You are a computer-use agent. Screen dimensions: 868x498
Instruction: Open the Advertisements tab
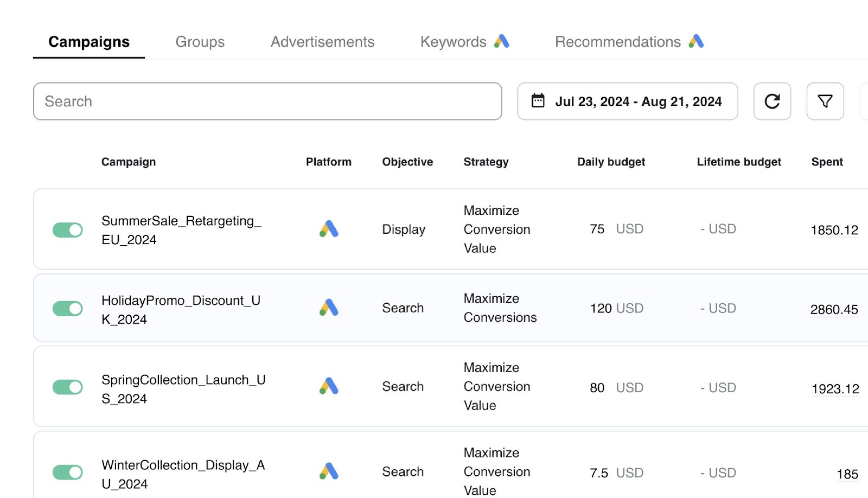[322, 42]
